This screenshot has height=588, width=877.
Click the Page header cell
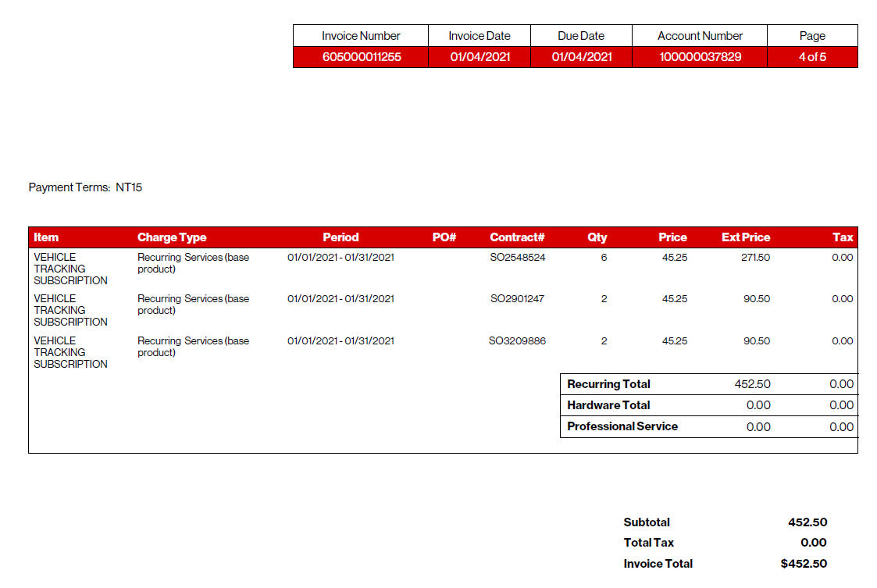coord(812,36)
